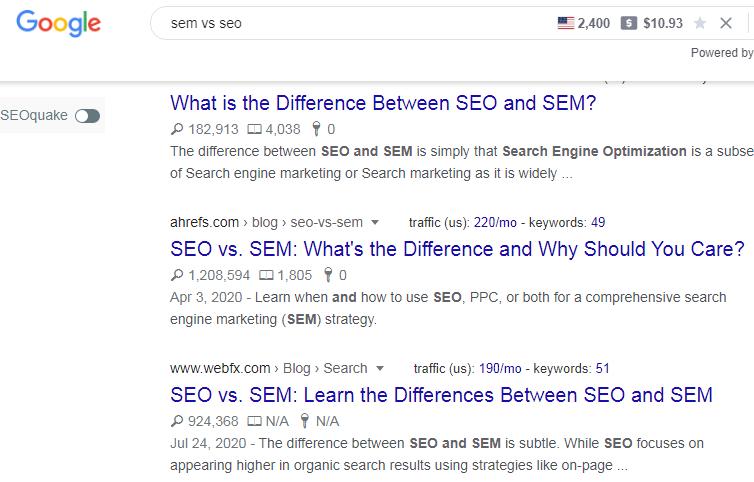754x482 pixels.
Task: Star the keyword in the search bar
Action: (x=700, y=23)
